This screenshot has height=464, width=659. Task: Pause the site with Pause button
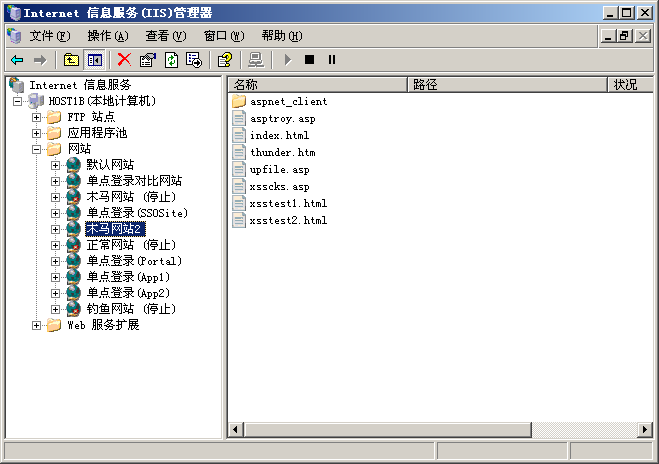(332, 60)
